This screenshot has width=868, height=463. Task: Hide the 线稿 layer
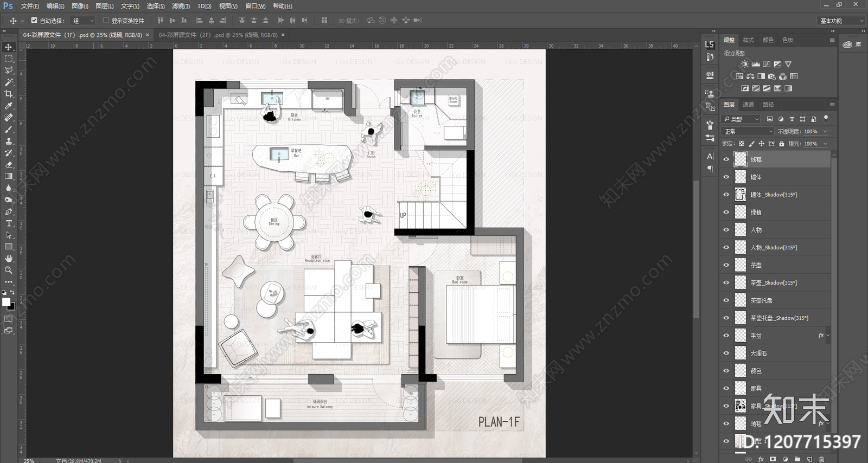[x=726, y=159]
